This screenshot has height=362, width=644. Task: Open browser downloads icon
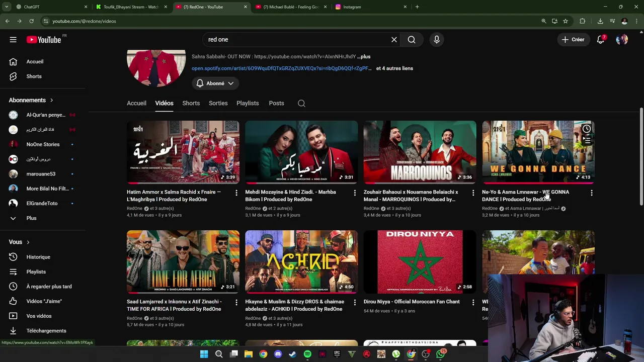(600, 21)
